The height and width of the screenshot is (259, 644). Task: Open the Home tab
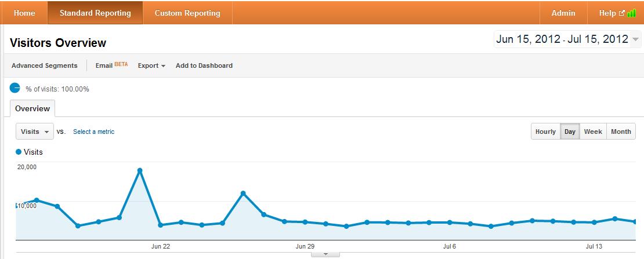pos(24,13)
